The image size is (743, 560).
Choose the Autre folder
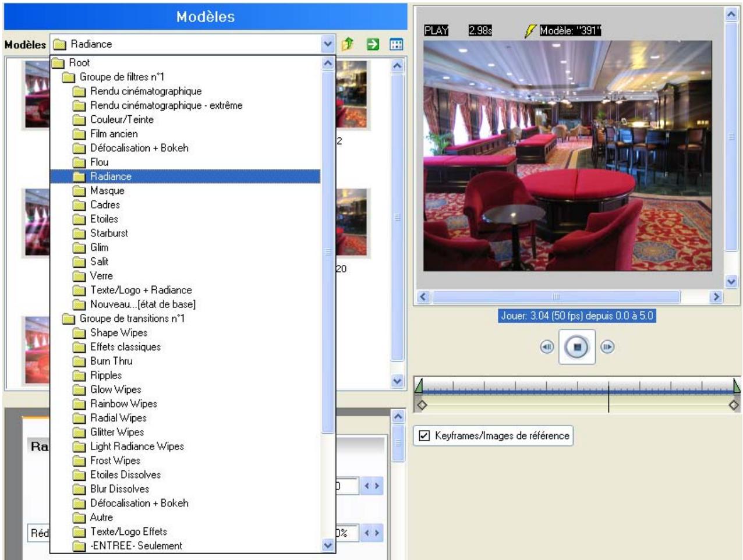click(x=93, y=517)
